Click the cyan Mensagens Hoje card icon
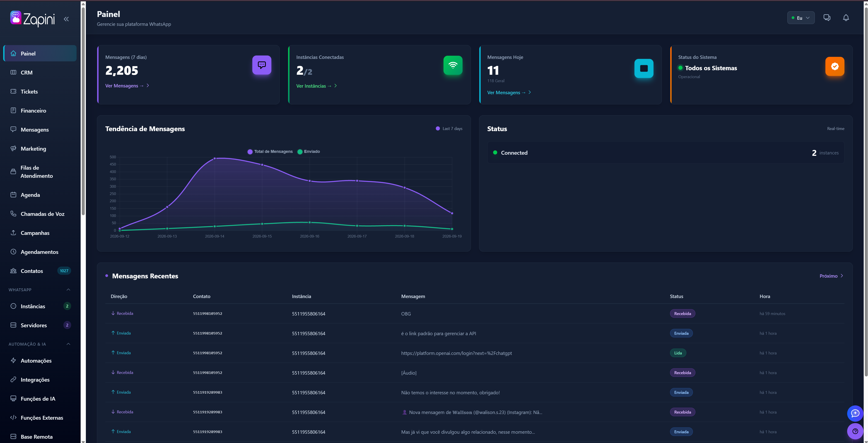The height and width of the screenshot is (443, 868). [644, 68]
